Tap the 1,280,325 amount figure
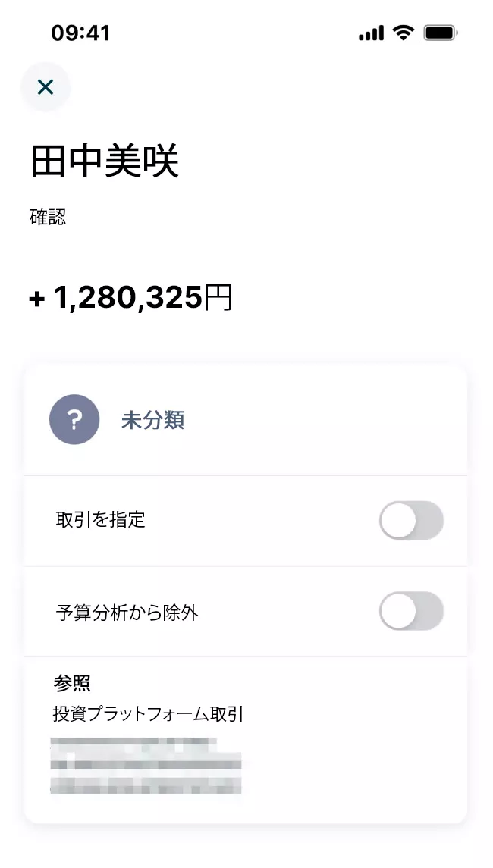 127,299
